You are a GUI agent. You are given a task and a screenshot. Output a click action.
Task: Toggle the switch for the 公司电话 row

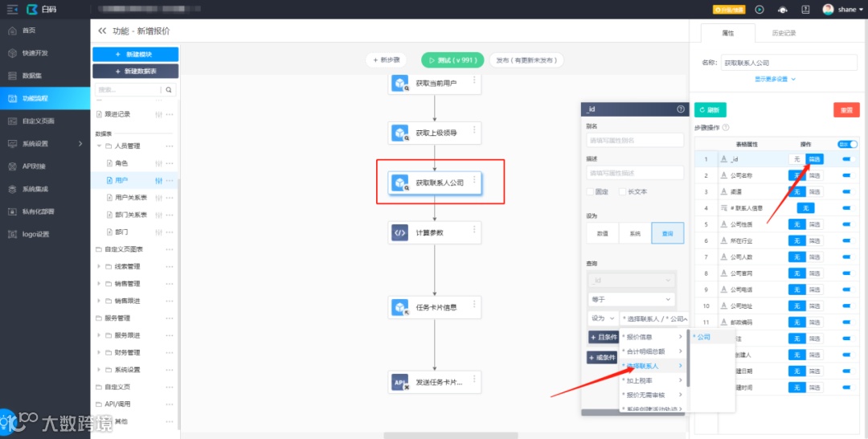pyautogui.click(x=849, y=289)
